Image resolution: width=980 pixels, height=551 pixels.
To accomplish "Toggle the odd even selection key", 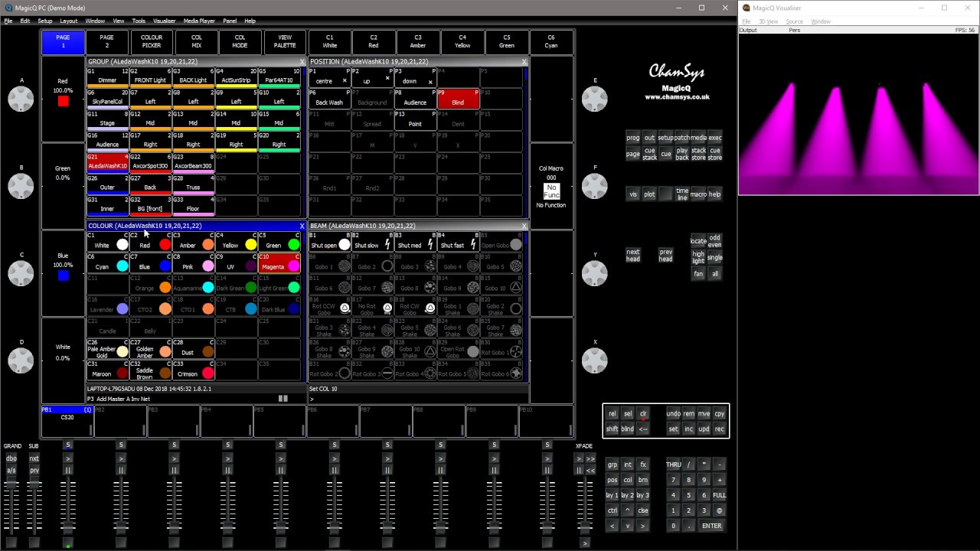I will pos(714,241).
